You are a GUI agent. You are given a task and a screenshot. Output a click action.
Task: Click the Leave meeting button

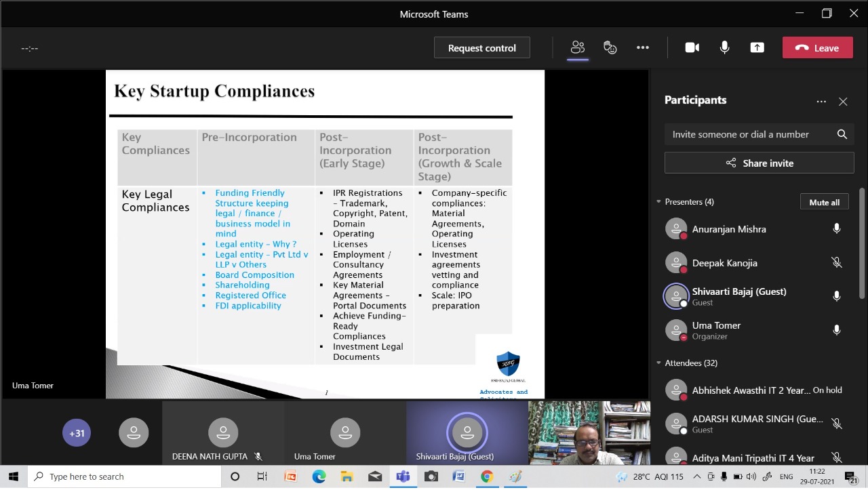[817, 47]
